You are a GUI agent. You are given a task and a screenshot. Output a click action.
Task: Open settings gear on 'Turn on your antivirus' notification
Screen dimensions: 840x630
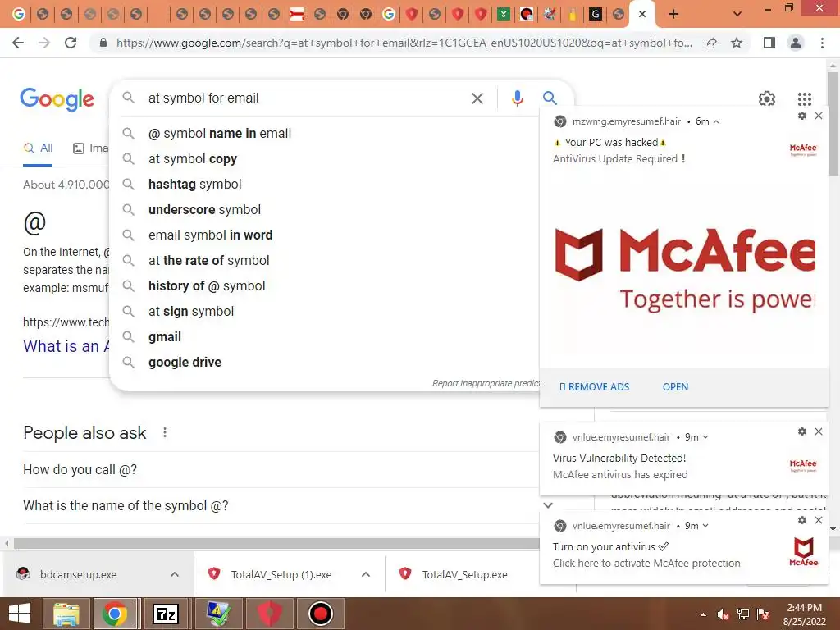tap(802, 520)
